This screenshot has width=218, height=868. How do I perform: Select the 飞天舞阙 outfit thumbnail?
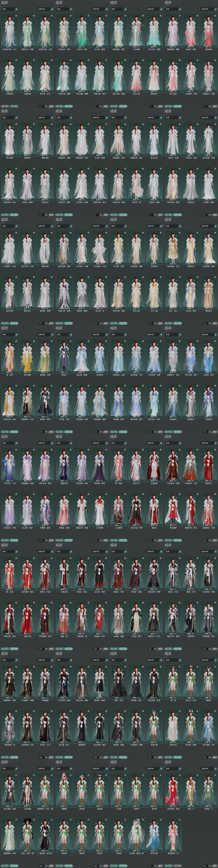[136, 31]
